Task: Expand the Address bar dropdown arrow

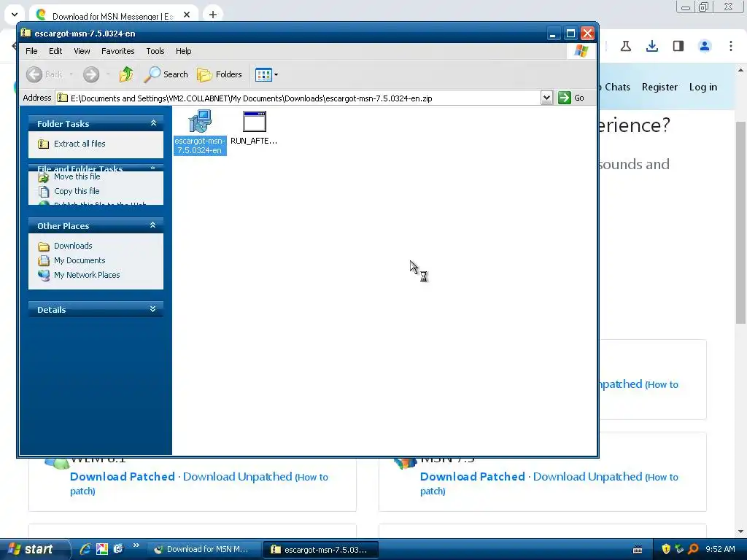Action: [546, 98]
